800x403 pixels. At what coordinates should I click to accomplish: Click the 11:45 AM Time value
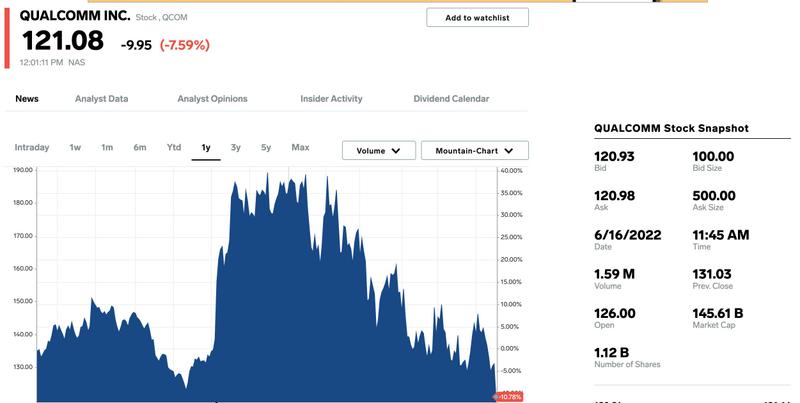click(x=721, y=235)
